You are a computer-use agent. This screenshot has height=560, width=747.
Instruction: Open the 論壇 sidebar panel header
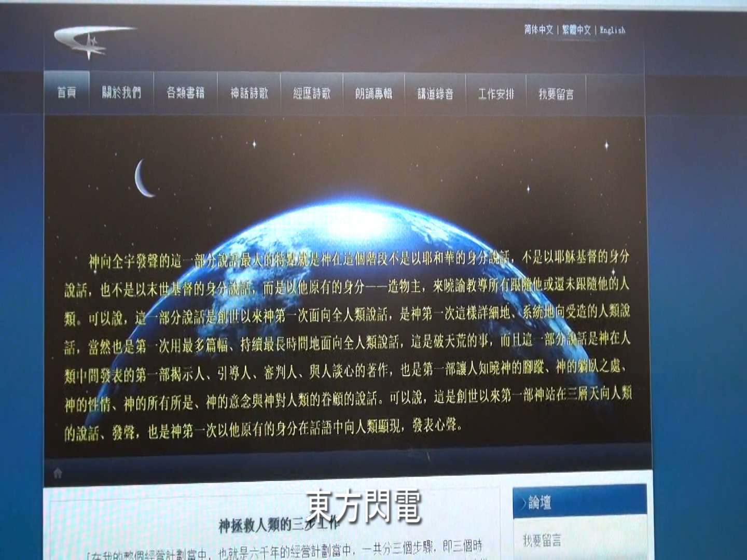579,501
